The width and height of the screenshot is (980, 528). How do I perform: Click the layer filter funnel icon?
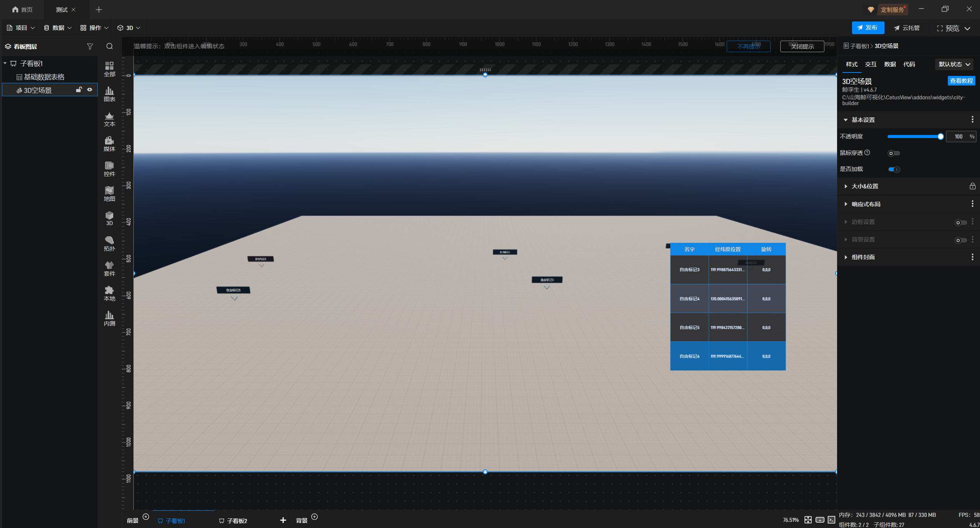90,46
